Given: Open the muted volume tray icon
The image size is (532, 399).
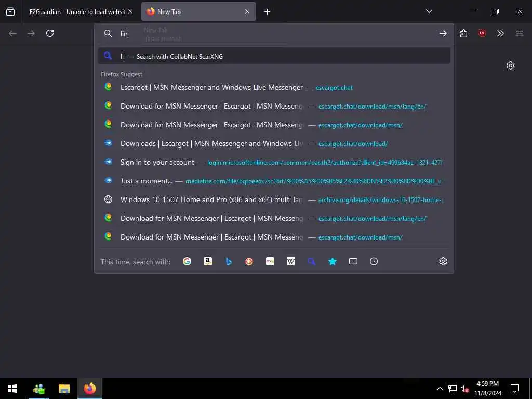Looking at the screenshot, I should point(465,389).
